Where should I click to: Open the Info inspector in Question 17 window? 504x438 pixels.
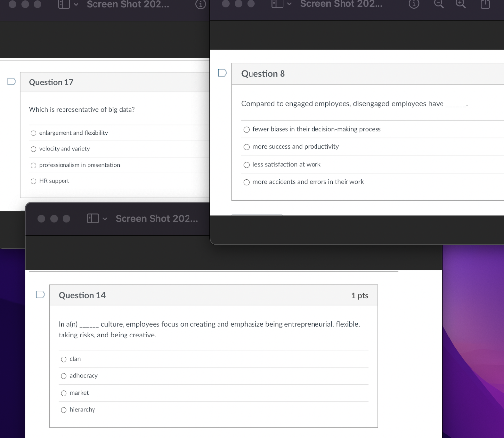[201, 4]
